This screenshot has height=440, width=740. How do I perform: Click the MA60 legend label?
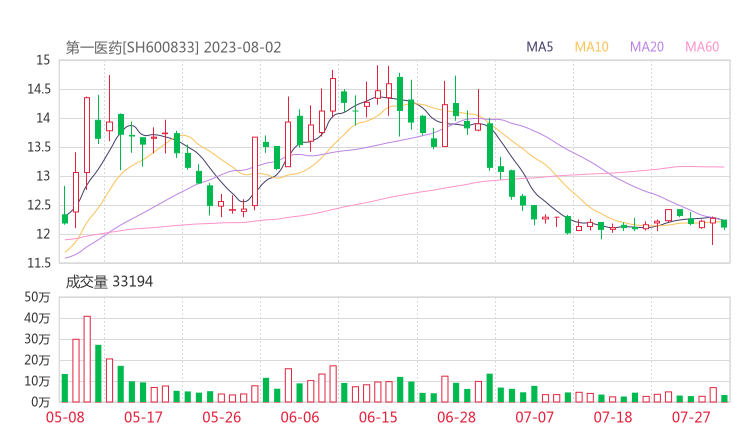coord(702,47)
